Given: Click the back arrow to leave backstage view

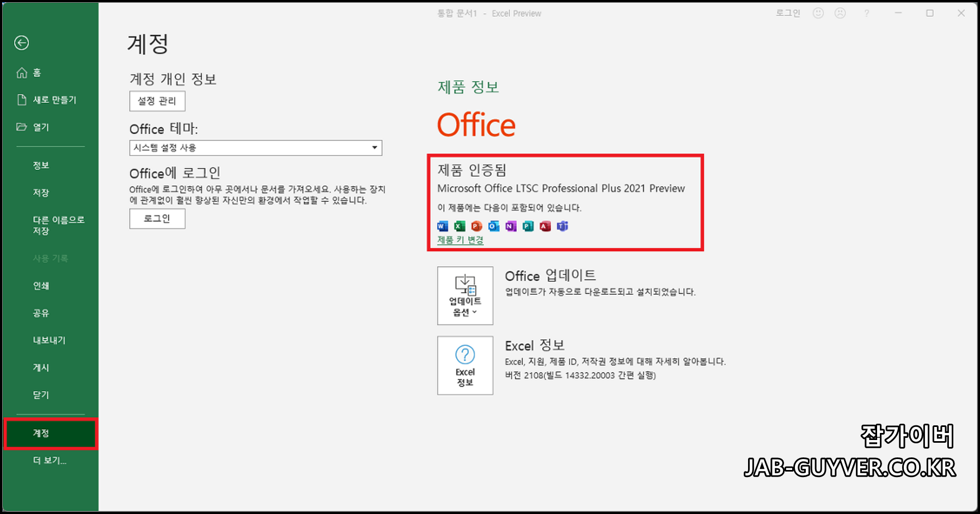Looking at the screenshot, I should (x=21, y=43).
